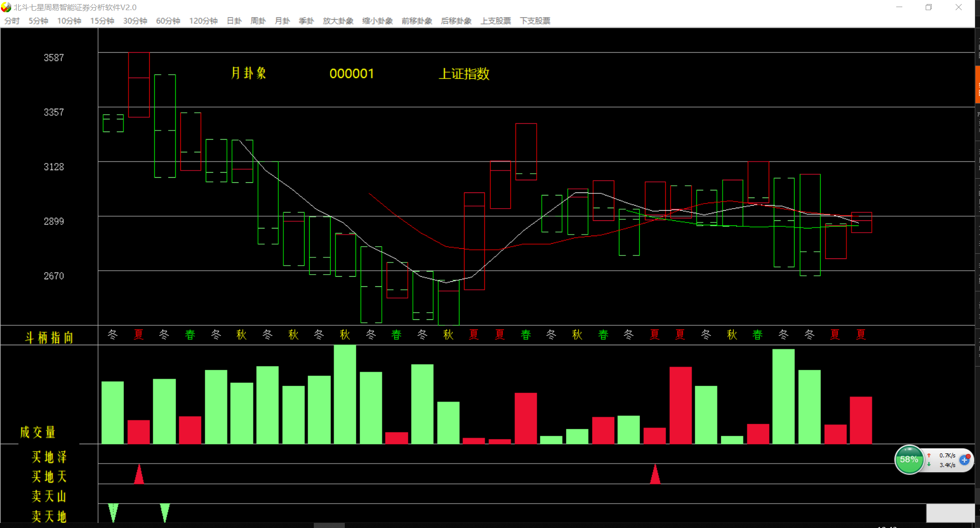Click the 3587 price axis label
Screen dimensions: 980x528
(54, 58)
